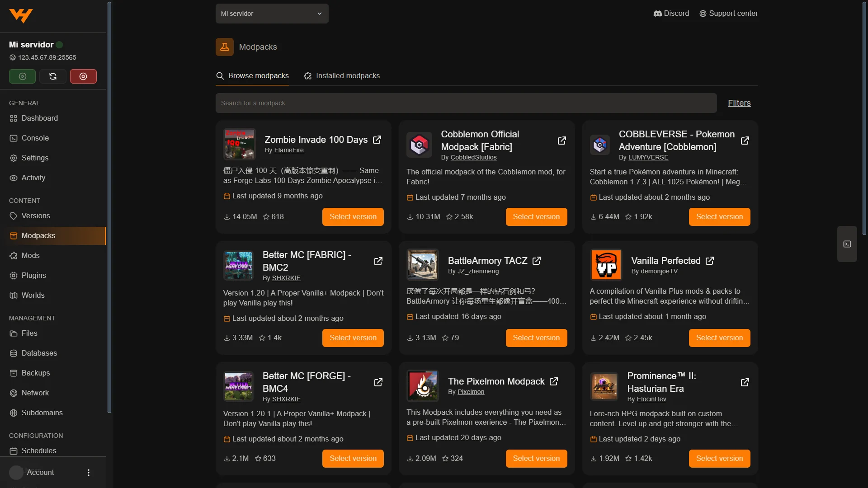This screenshot has height=488, width=868.
Task: Open The Pixelmon Modpack external link icon
Action: [x=554, y=381]
